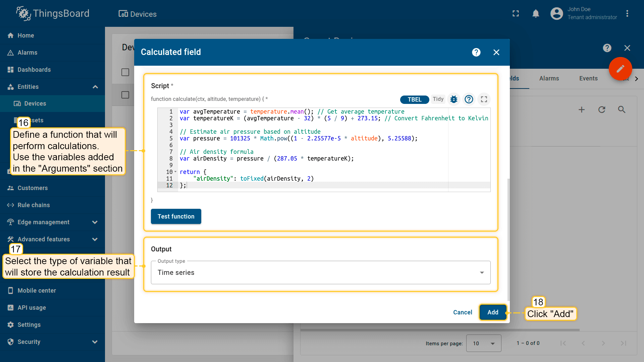Viewport: 644px width, 362px height.
Task: Click the search magnifier icon
Action: (622, 110)
